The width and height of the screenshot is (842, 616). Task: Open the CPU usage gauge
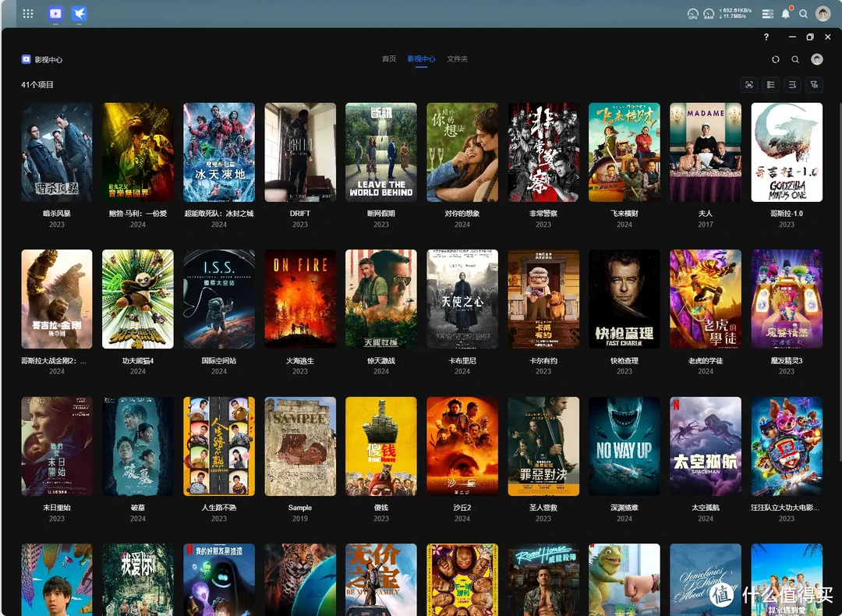693,14
